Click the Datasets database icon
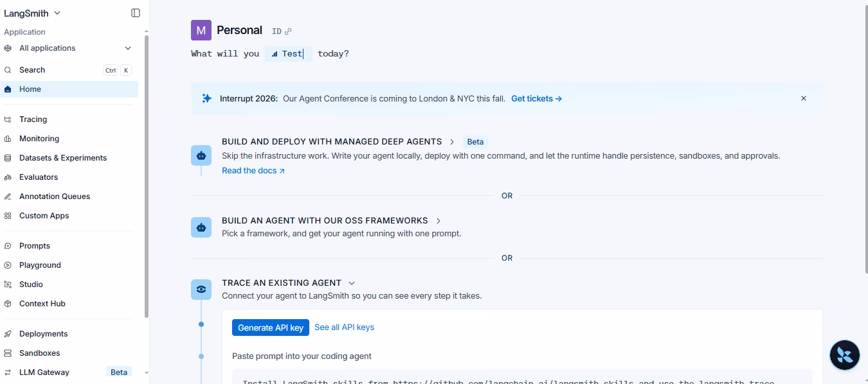Viewport: 868px width, 384px height. [x=8, y=158]
